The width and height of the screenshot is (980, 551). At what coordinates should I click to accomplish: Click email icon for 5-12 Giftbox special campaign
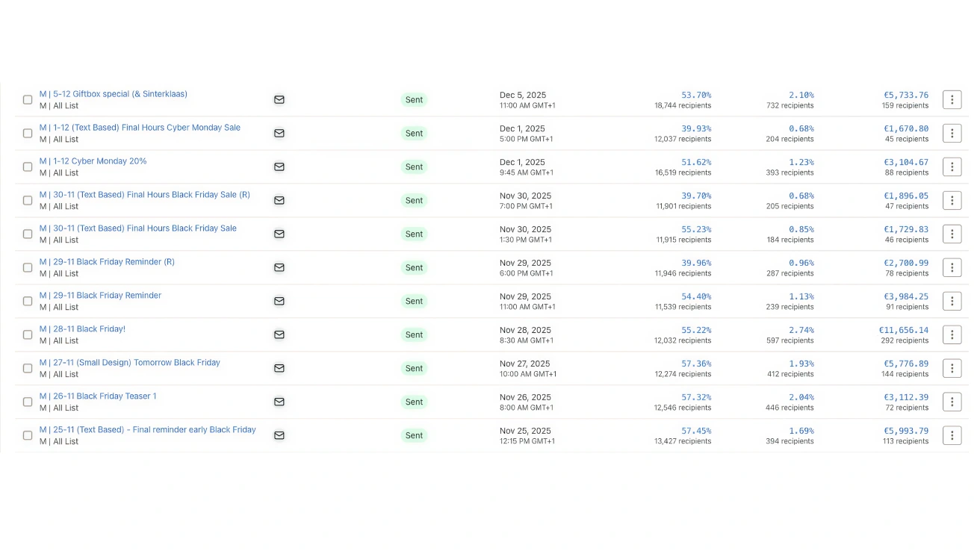[x=279, y=99]
